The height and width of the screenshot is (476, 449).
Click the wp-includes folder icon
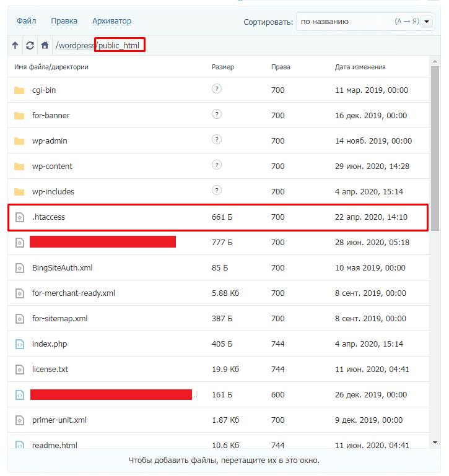pyautogui.click(x=19, y=192)
